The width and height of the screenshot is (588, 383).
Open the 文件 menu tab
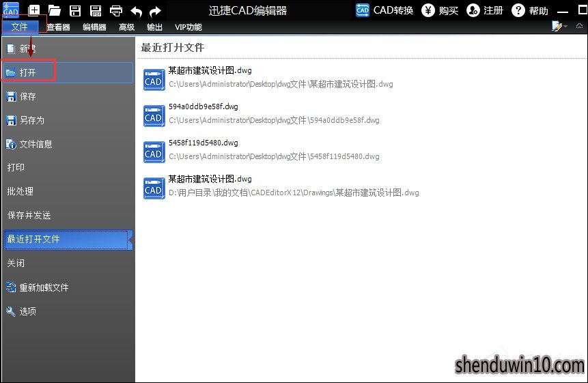tap(20, 27)
